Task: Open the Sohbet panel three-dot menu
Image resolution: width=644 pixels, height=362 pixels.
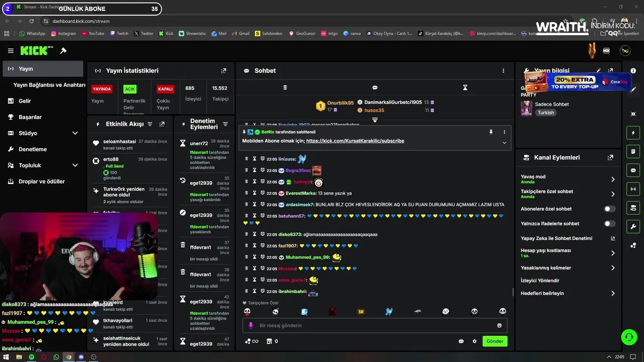Action: (503, 71)
